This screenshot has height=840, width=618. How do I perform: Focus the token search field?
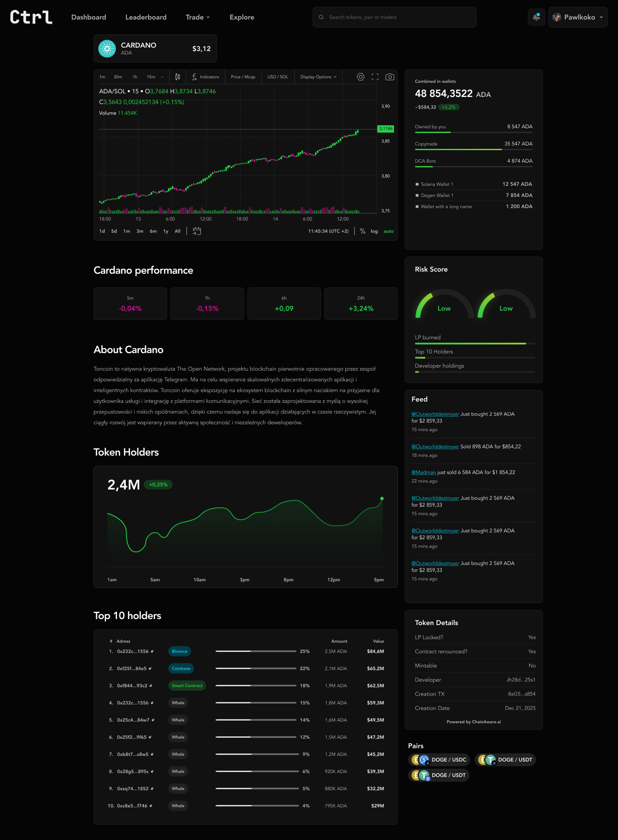(394, 17)
